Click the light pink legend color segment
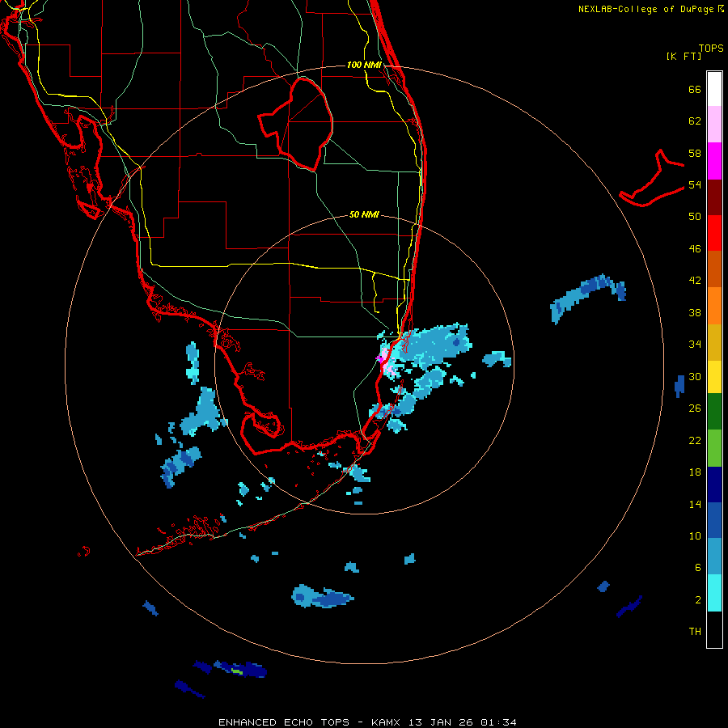 pyautogui.click(x=714, y=125)
